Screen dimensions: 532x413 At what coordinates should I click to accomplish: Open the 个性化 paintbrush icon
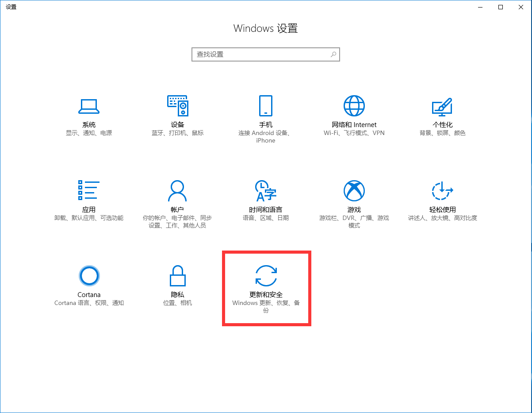(x=442, y=106)
